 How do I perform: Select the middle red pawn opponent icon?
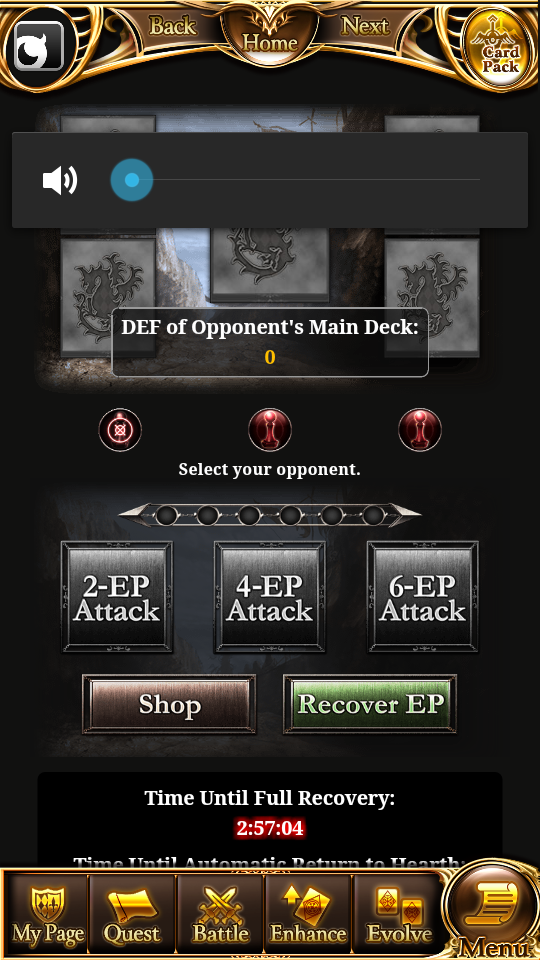point(270,430)
